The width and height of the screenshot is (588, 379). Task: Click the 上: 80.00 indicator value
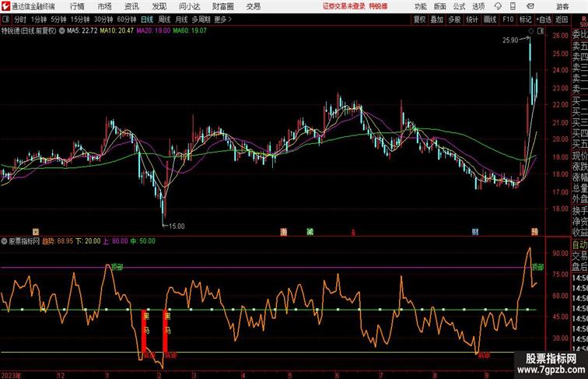point(115,241)
